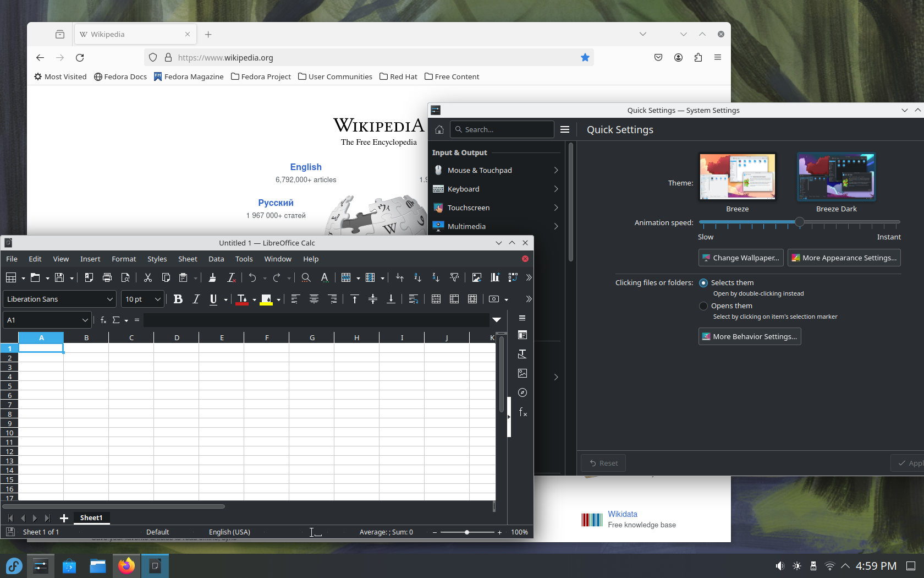The image size is (924, 578).
Task: Select 'Opens them' radio option
Action: click(703, 306)
